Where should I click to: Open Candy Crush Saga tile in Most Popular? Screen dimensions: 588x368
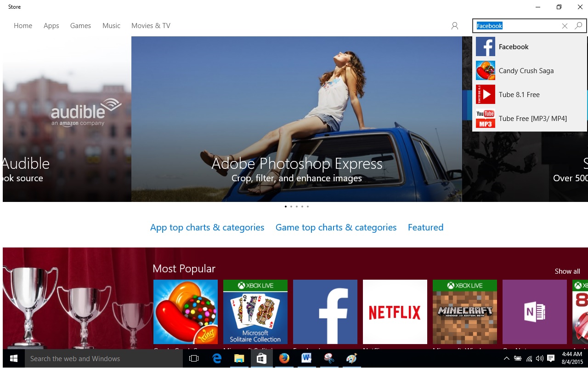pos(186,312)
